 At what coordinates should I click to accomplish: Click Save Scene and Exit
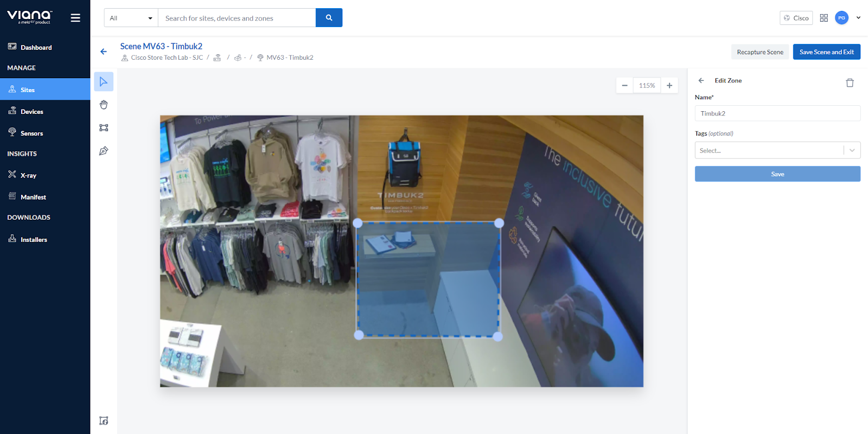[x=826, y=52]
